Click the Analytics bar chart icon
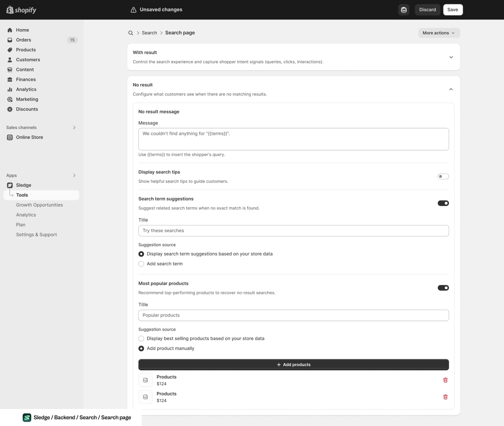The image size is (504, 426). coord(10,90)
